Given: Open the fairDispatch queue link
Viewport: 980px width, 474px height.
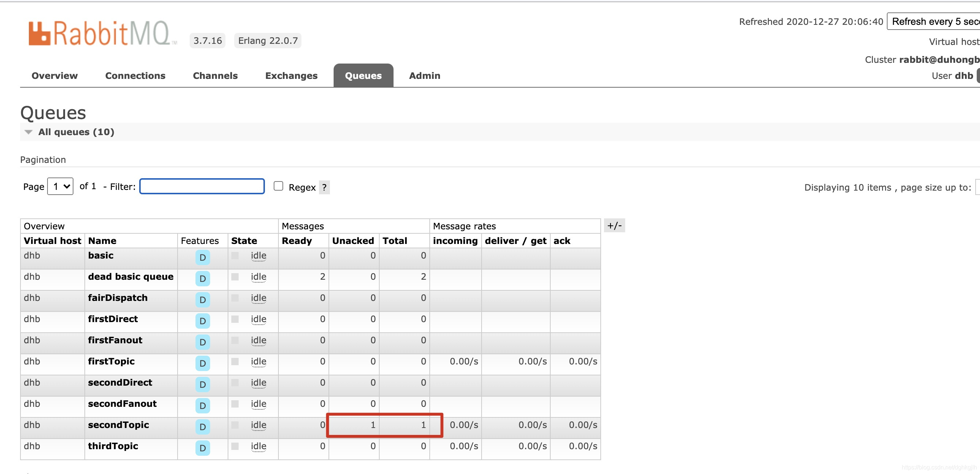Looking at the screenshot, I should 118,298.
